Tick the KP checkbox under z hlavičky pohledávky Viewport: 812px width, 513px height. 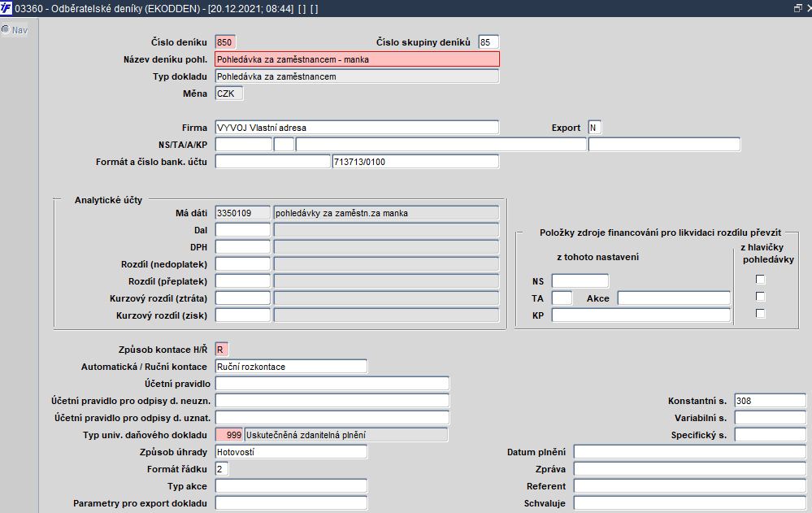tap(760, 314)
